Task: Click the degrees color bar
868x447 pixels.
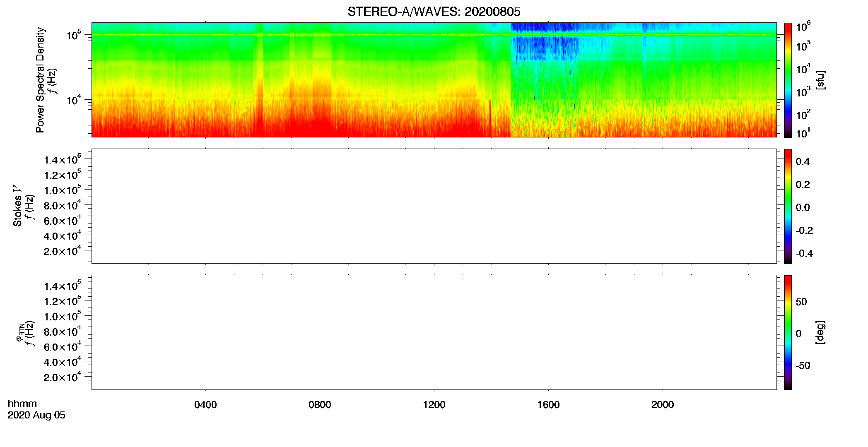Action: point(788,332)
